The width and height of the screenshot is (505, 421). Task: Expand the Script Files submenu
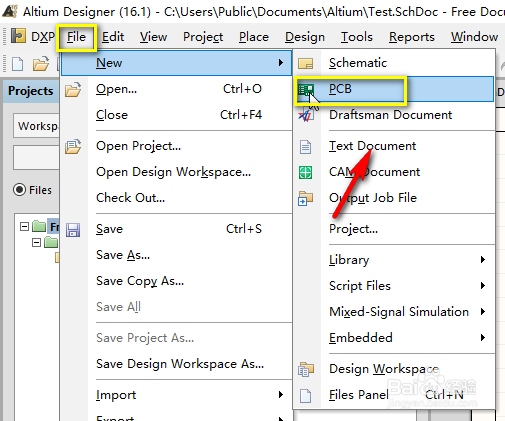(x=483, y=286)
